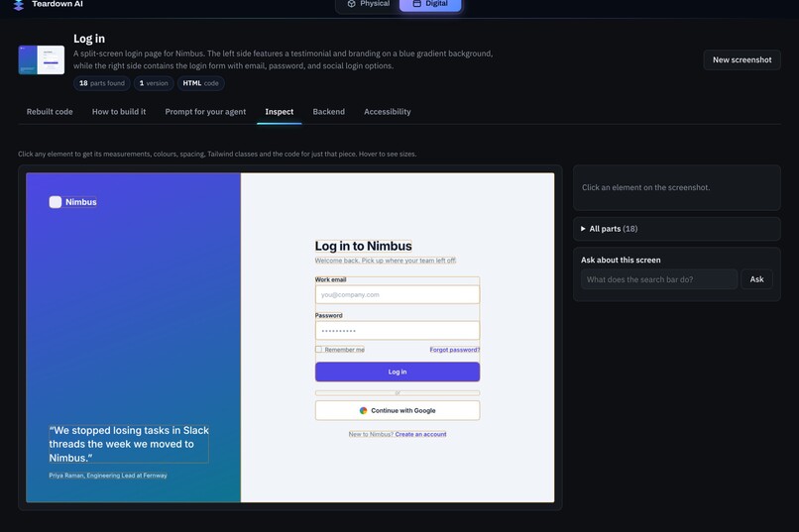The height and width of the screenshot is (532, 799).
Task: Open the Accessibility tab
Action: [388, 112]
